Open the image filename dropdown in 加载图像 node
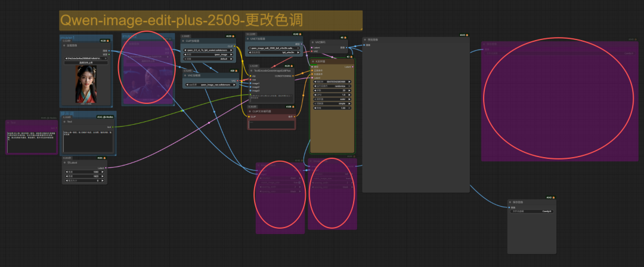The width and height of the screenshot is (644, 267). (86, 59)
